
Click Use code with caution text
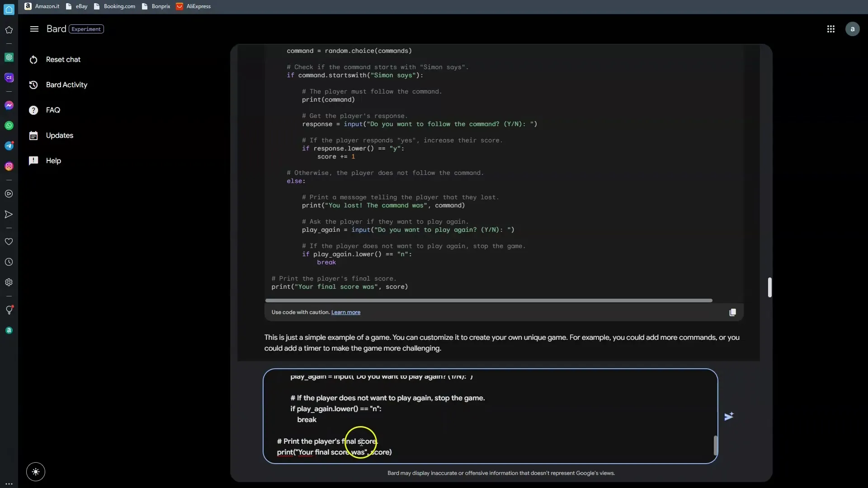pos(301,312)
